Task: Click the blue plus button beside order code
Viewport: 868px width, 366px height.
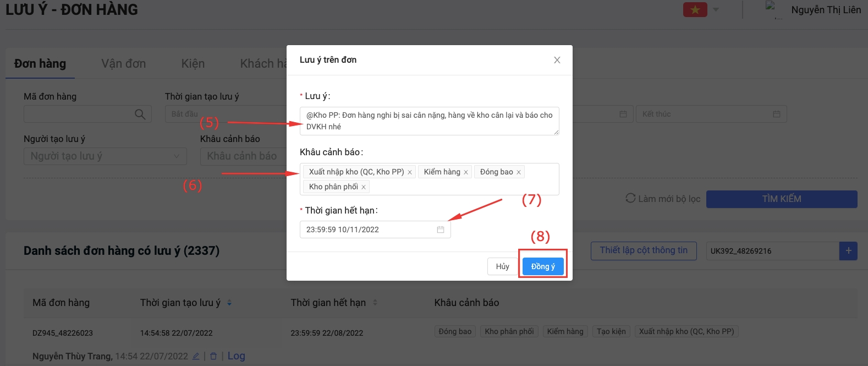Action: (x=848, y=251)
